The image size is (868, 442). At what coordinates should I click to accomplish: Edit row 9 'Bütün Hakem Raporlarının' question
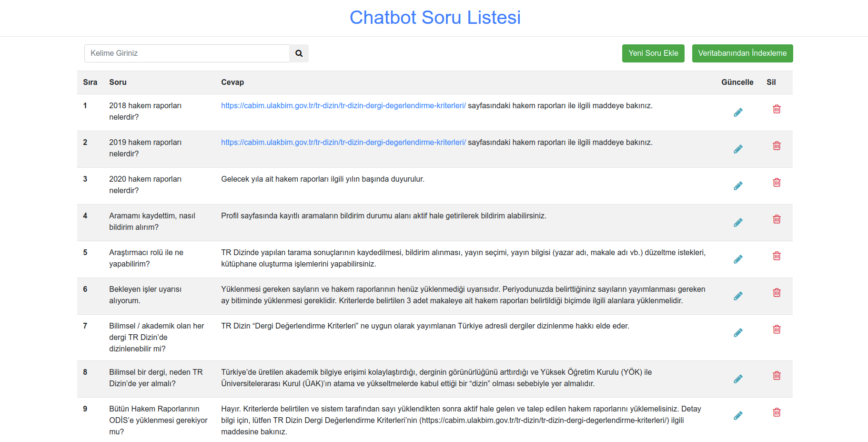738,416
